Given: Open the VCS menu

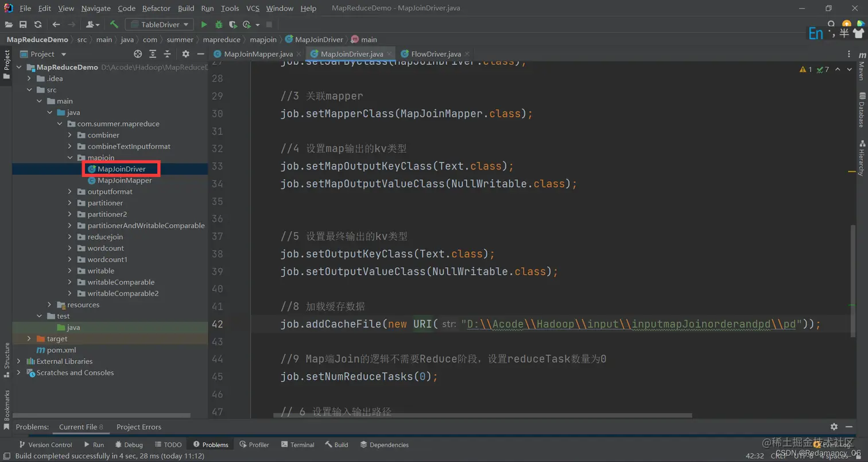Looking at the screenshot, I should point(253,8).
